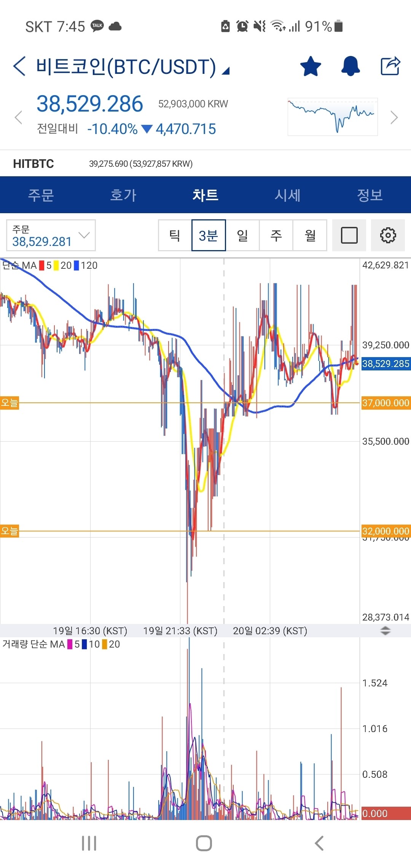
Task: Go to previous coin with left chevron
Action: 18,117
